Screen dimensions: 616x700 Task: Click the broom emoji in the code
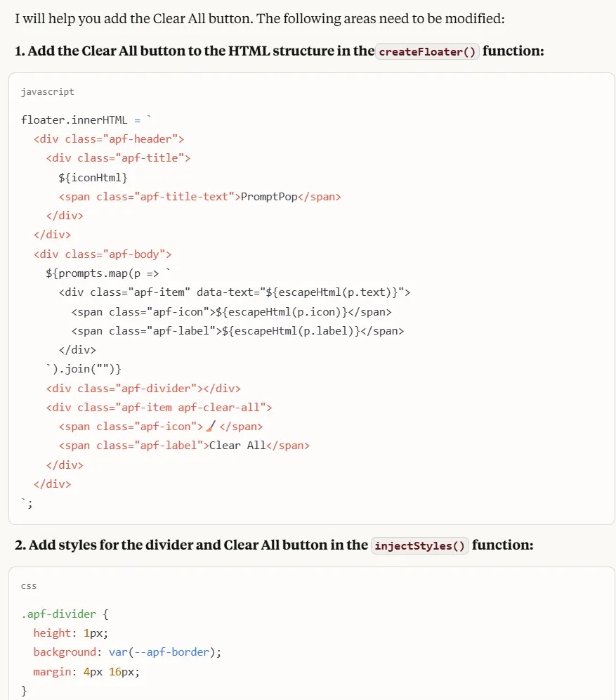click(210, 426)
